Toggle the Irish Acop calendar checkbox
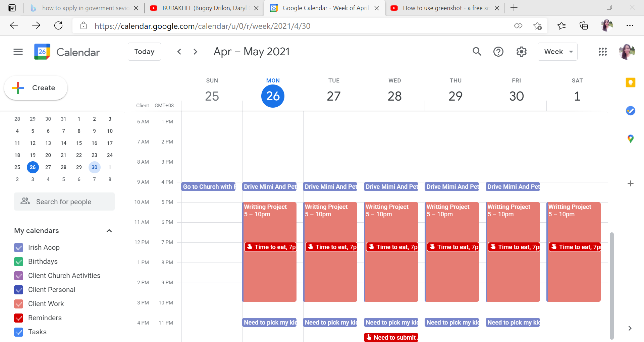 click(x=19, y=247)
